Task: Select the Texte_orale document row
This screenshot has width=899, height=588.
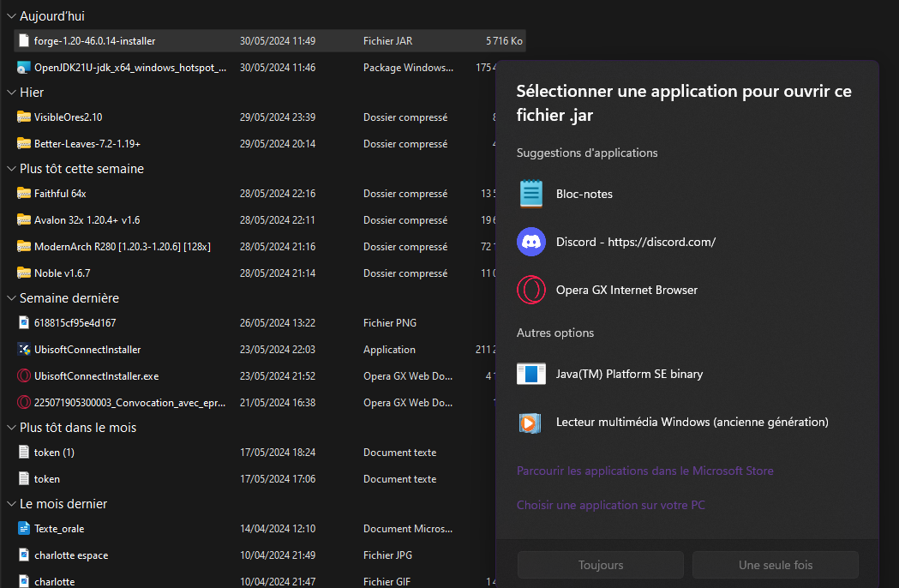Action: (59, 529)
